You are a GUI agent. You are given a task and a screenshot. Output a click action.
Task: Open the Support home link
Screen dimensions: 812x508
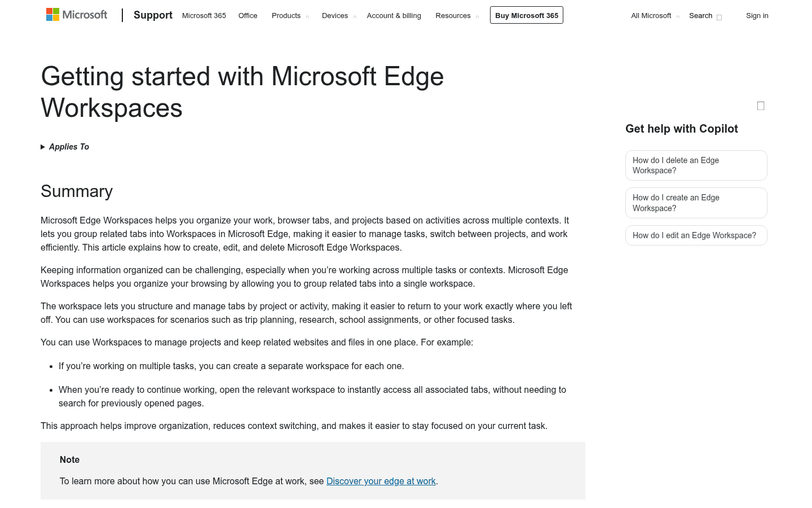coord(153,15)
